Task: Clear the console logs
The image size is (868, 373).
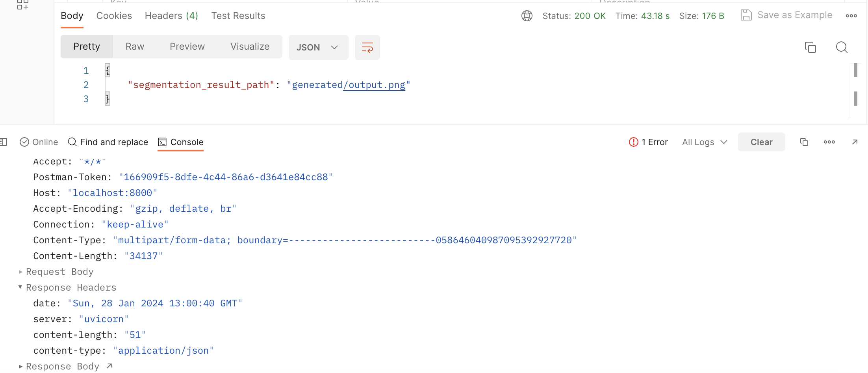Action: (761, 142)
